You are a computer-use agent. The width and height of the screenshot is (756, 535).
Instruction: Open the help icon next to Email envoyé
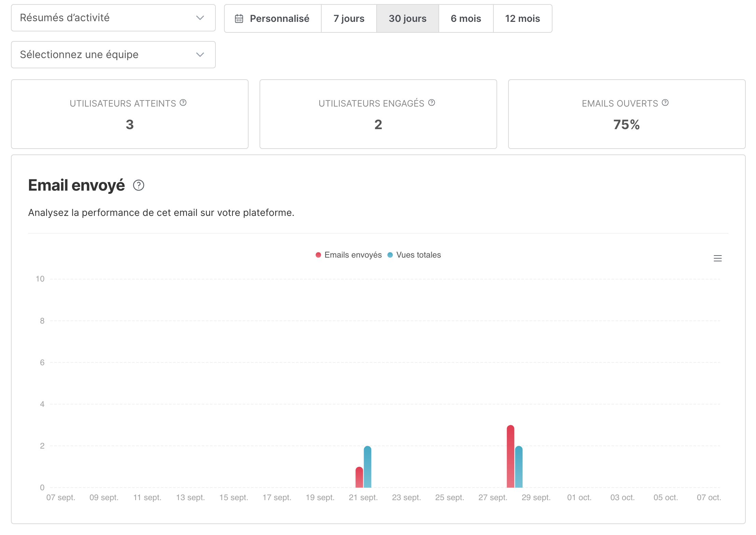[139, 185]
